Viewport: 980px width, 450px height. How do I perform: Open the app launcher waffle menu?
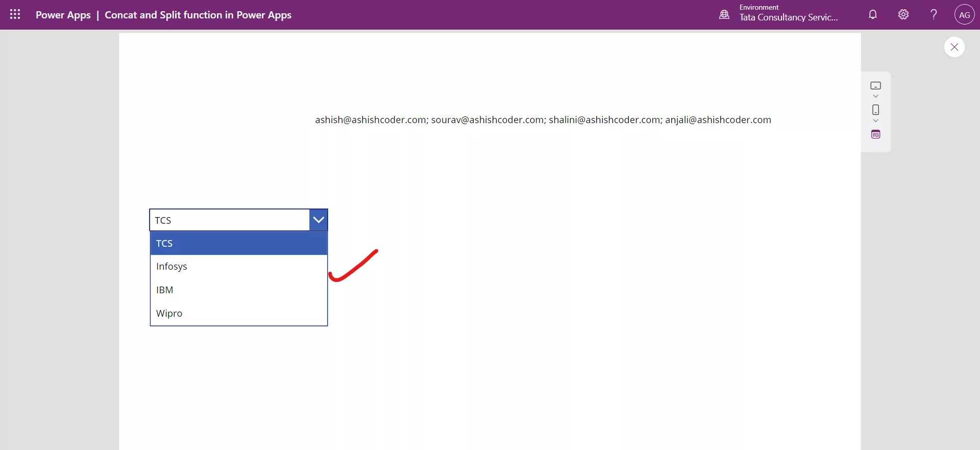(15, 15)
